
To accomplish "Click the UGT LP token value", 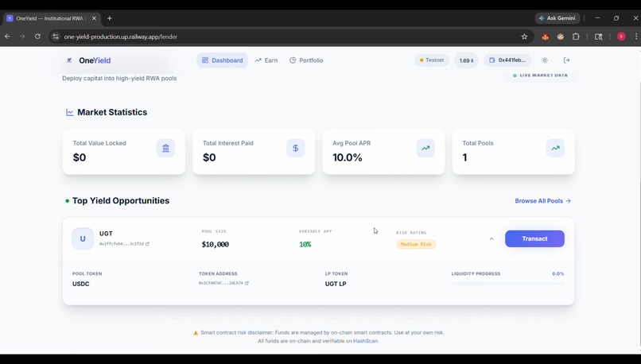I will [x=336, y=284].
